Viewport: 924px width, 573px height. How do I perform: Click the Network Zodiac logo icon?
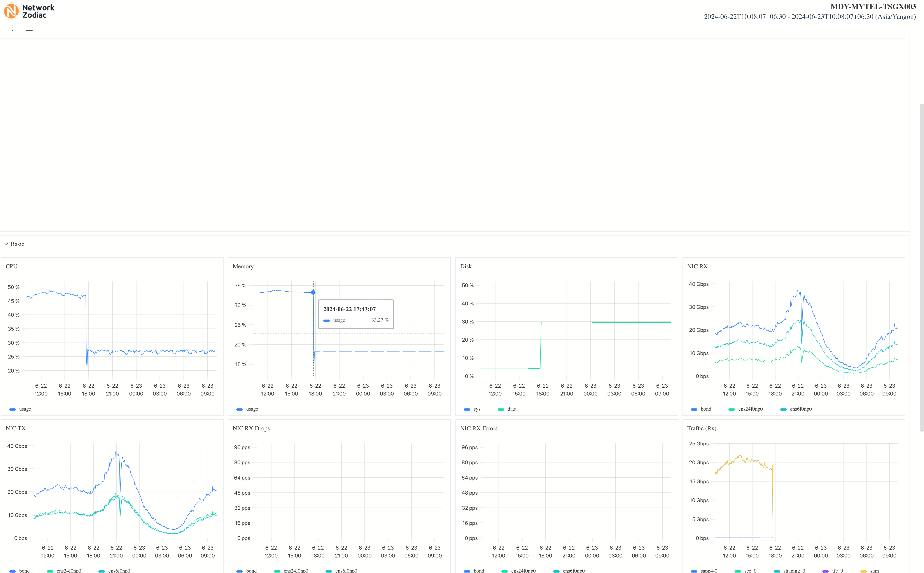point(11,11)
